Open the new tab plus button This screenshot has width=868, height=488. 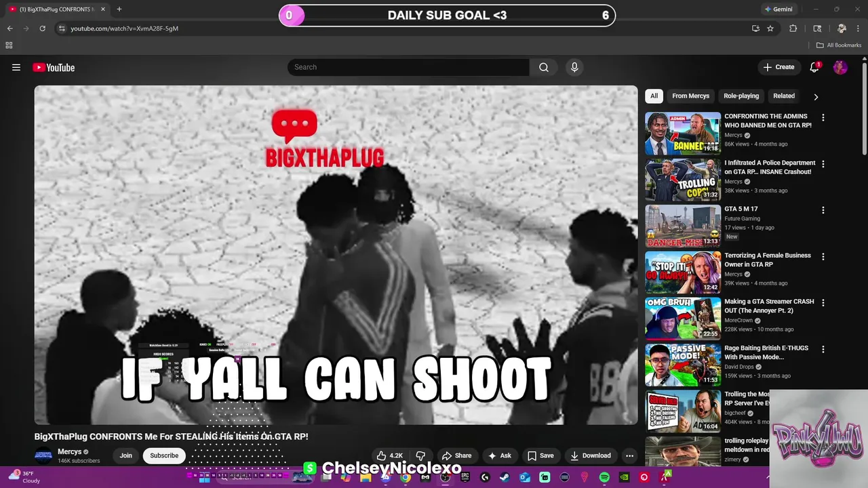click(119, 9)
